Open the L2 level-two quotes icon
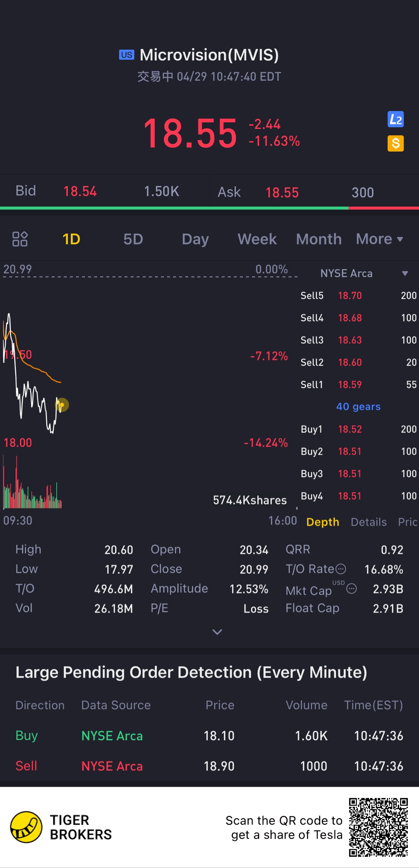419x868 pixels. coord(396,120)
